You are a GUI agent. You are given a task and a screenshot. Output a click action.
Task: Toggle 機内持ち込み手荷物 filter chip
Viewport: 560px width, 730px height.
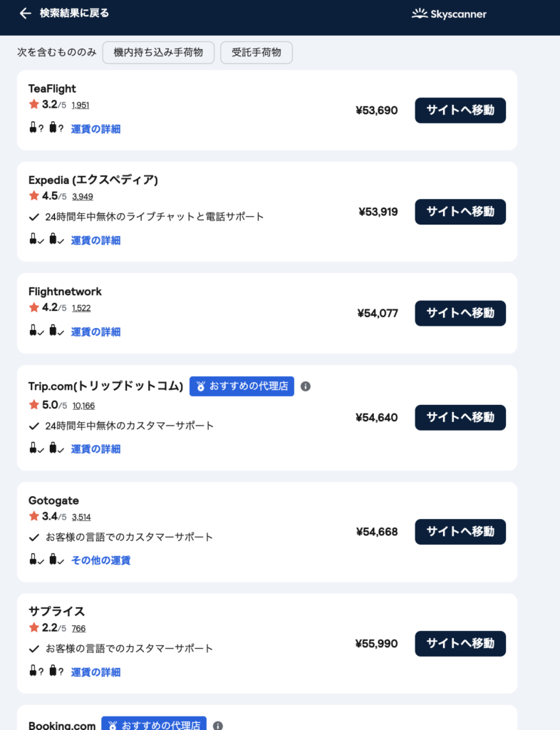coord(158,53)
